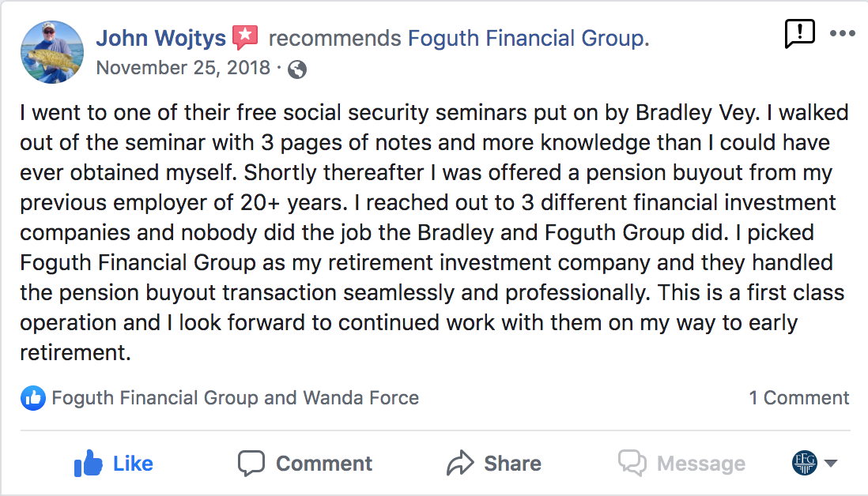Image resolution: width=868 pixels, height=496 pixels.
Task: Open the three-dot post options menu
Action: pyautogui.click(x=843, y=34)
